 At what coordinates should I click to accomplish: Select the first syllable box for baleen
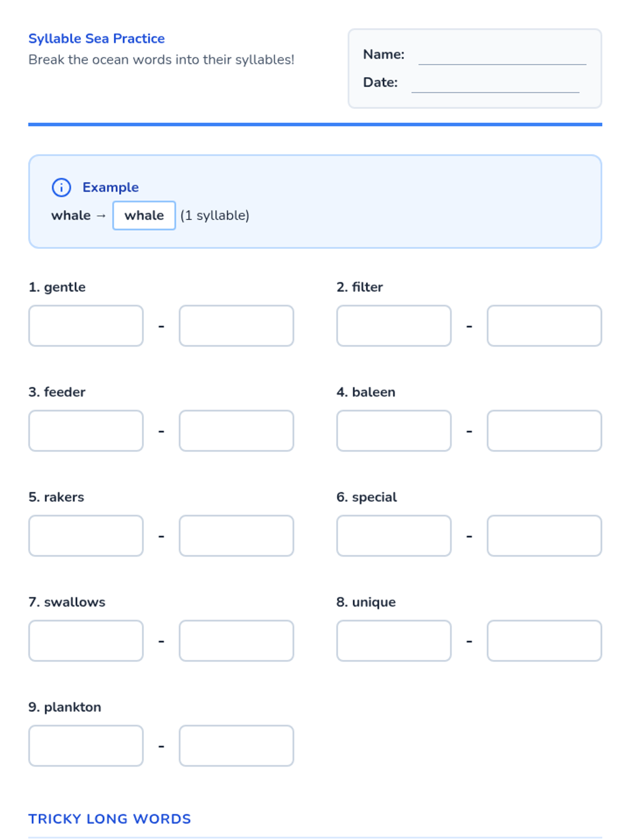(394, 430)
